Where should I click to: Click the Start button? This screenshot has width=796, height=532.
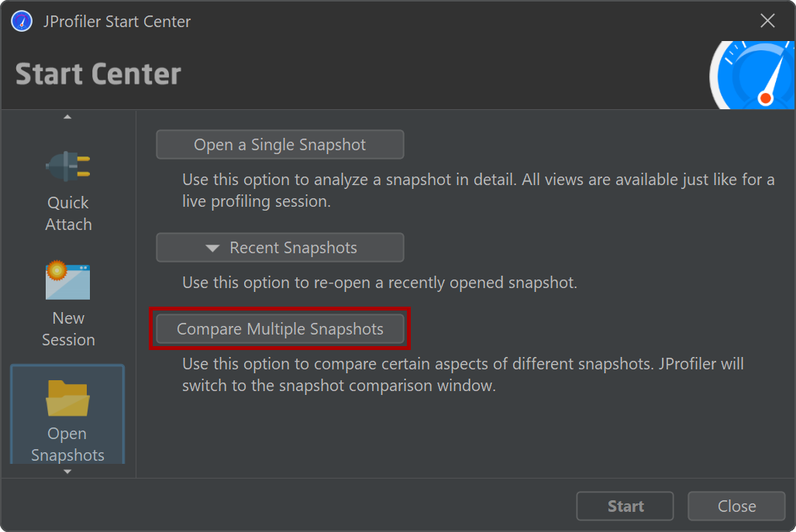click(625, 506)
